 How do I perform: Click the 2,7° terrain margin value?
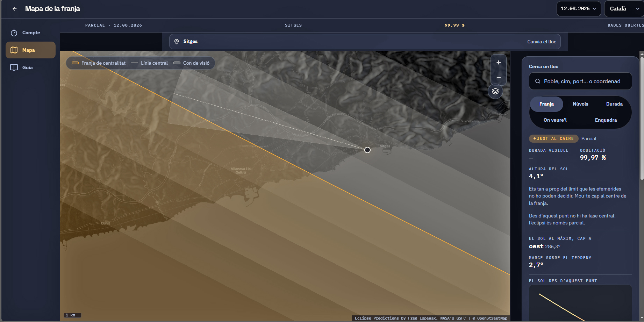[536, 265]
